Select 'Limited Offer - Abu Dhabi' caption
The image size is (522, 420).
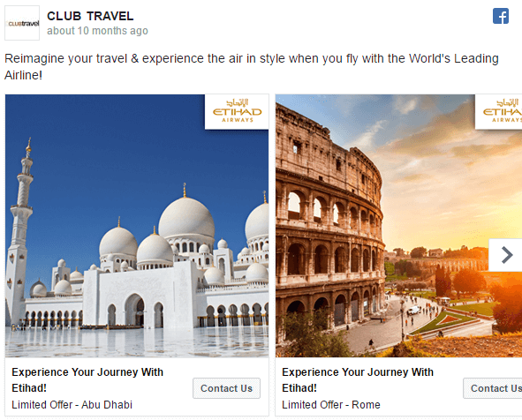tap(72, 405)
